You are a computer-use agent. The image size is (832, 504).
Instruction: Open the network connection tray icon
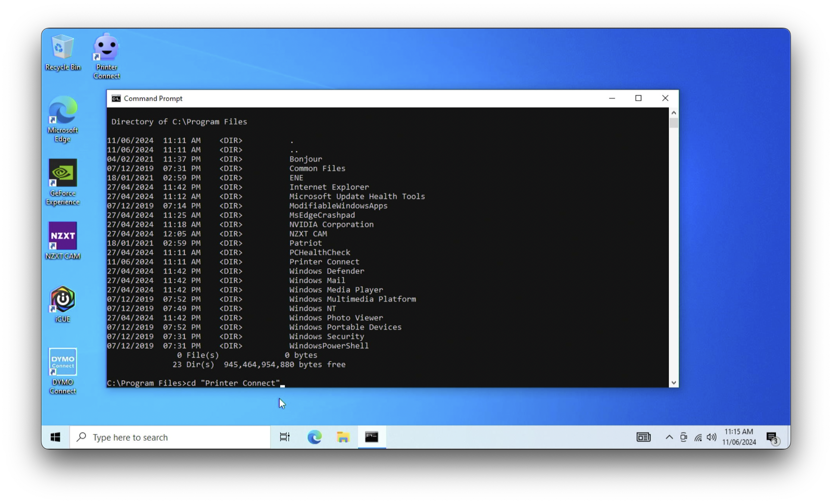[698, 438]
